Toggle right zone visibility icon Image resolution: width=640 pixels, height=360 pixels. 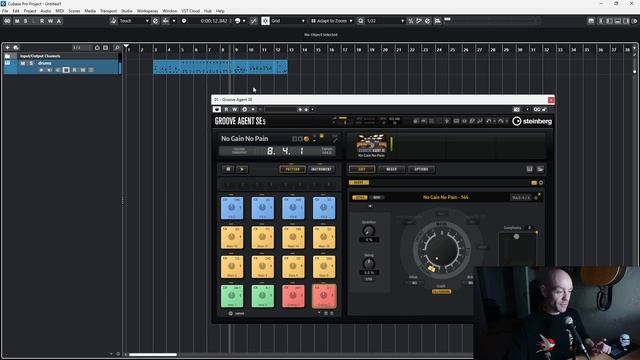626,21
